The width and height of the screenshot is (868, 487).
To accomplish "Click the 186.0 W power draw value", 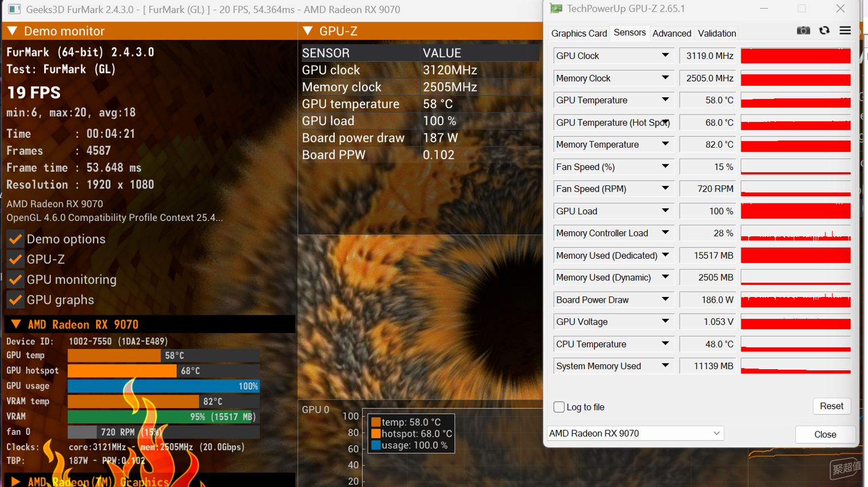I will 708,299.
